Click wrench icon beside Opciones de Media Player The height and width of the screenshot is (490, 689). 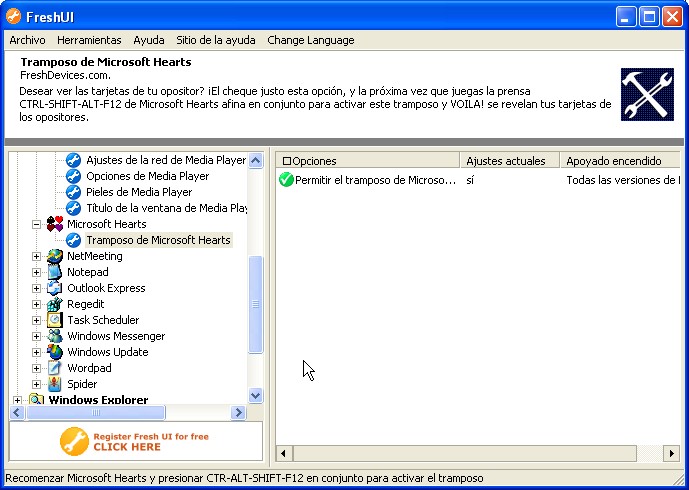tap(73, 176)
